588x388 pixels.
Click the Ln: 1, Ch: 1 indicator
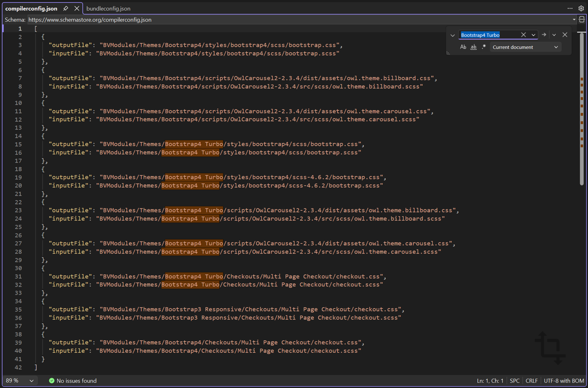[x=490, y=381]
